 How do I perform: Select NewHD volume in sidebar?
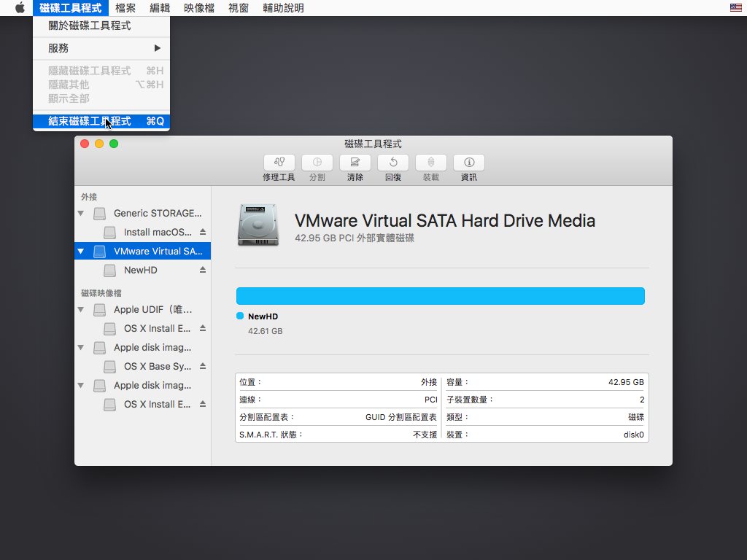(142, 270)
